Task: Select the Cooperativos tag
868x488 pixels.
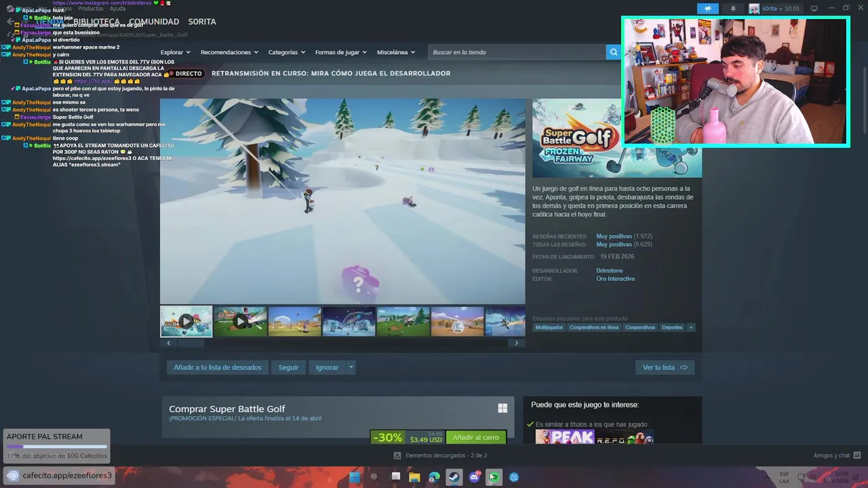Action: click(x=640, y=327)
